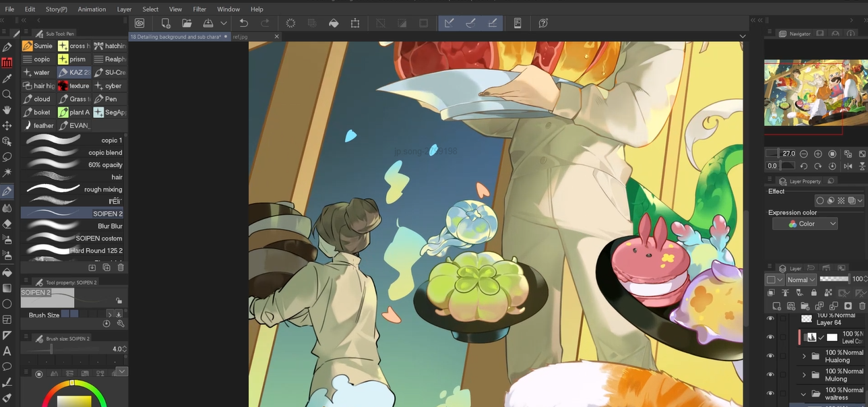Select the Blend droplets tool
The height and width of the screenshot is (407, 868).
(x=7, y=208)
